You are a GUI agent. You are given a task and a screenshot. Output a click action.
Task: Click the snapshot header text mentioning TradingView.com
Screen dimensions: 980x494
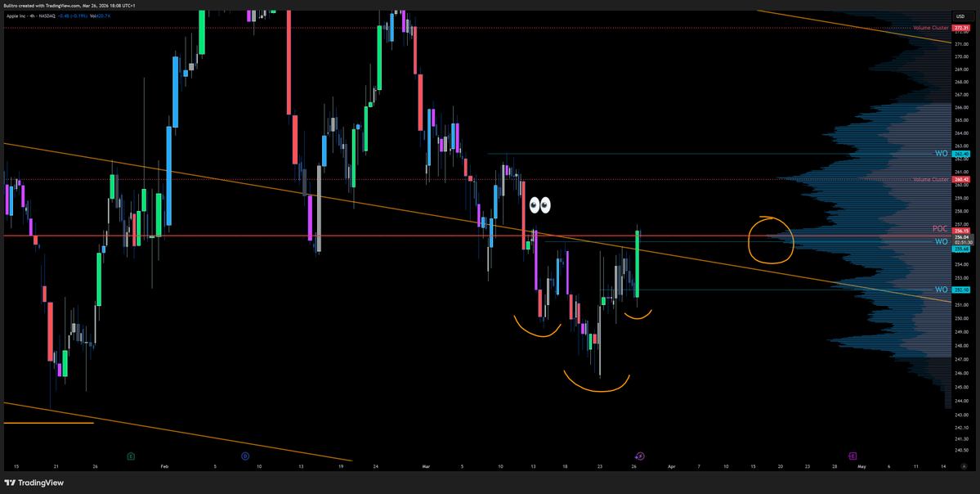tap(69, 4)
